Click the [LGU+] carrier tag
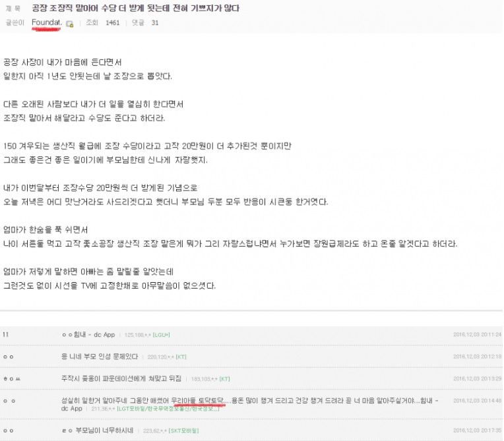504x441 pixels. pos(162,335)
